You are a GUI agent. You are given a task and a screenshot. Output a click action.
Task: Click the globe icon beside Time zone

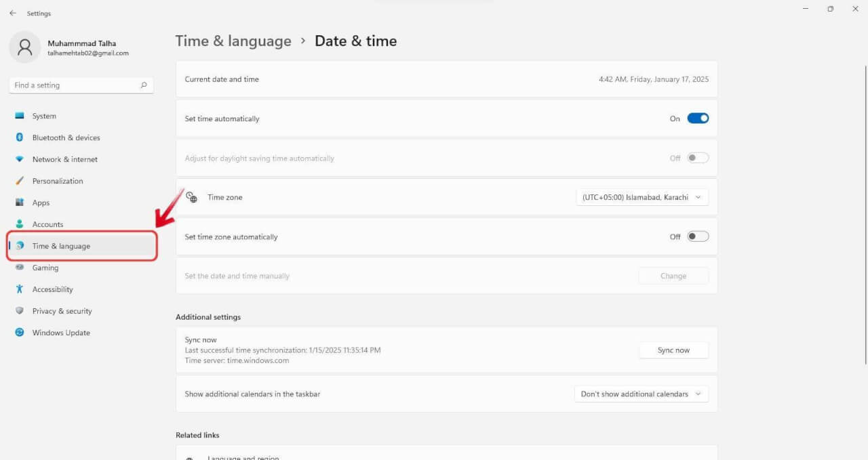tap(192, 197)
